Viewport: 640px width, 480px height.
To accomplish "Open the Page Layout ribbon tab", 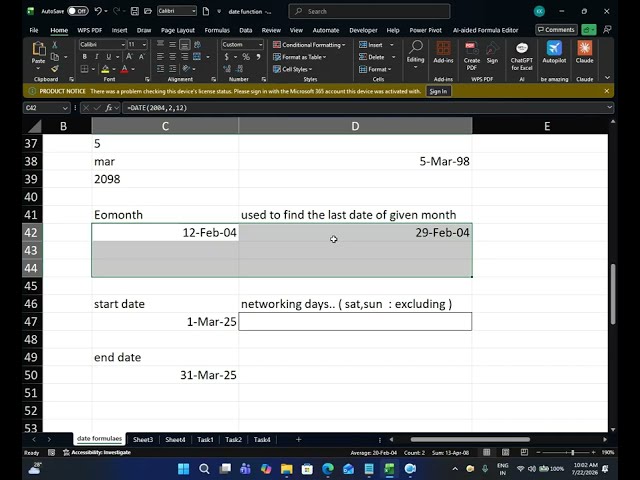I will point(178,30).
